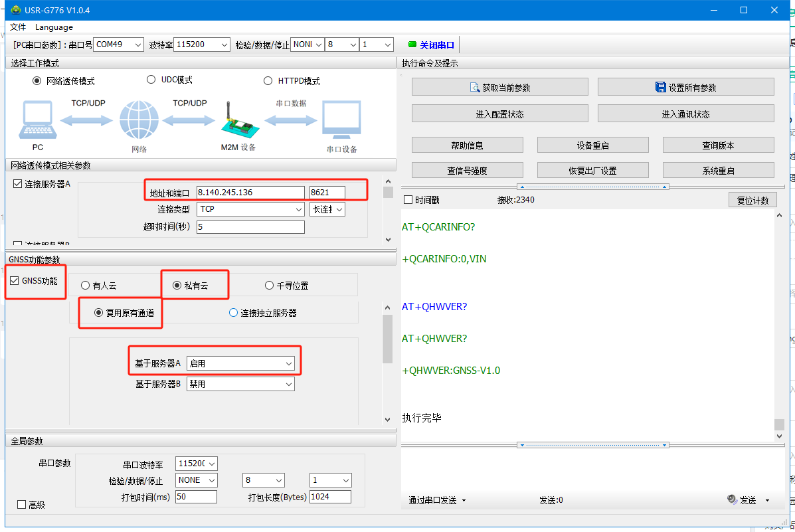Select the UDC模式 radio button
This screenshot has width=795, height=532.
[x=151, y=80]
